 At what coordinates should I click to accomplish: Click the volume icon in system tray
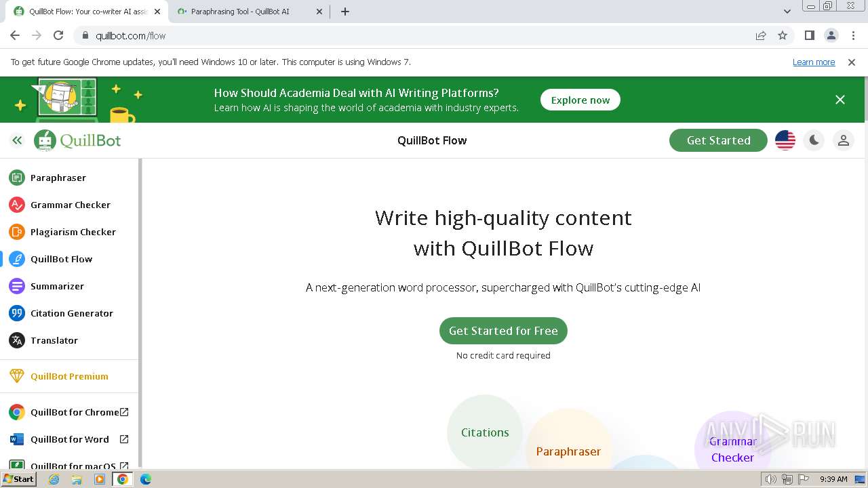coord(770,479)
